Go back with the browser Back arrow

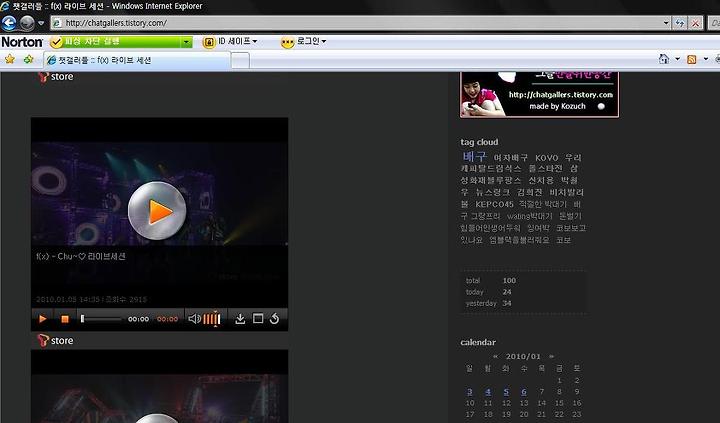click(x=9, y=23)
